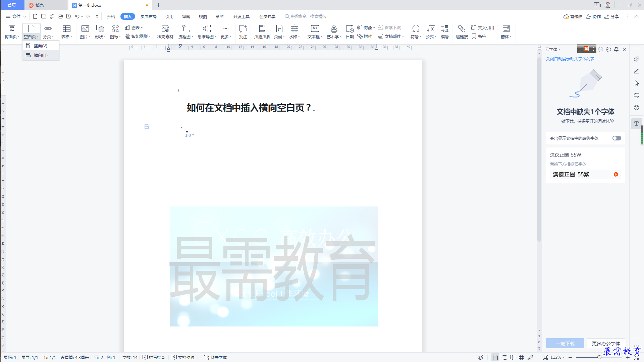Switch to web layout view
This screenshot has width=644, height=362.
522,357
